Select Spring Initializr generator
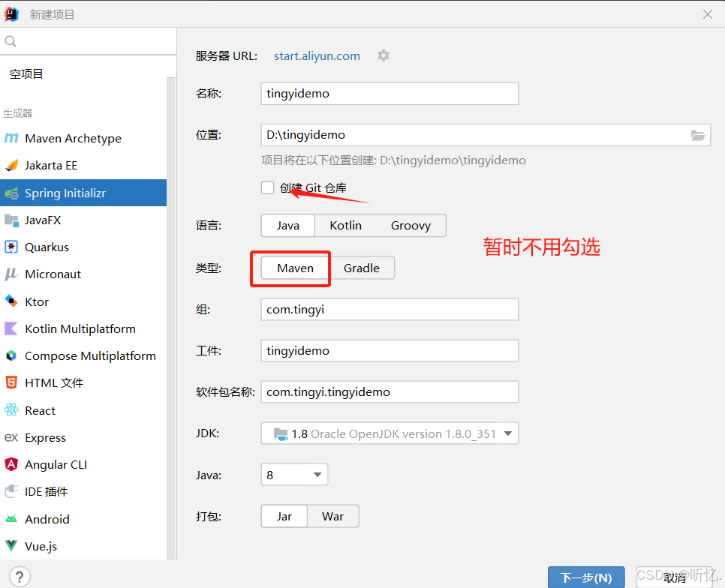The width and height of the screenshot is (725, 588). point(83,193)
